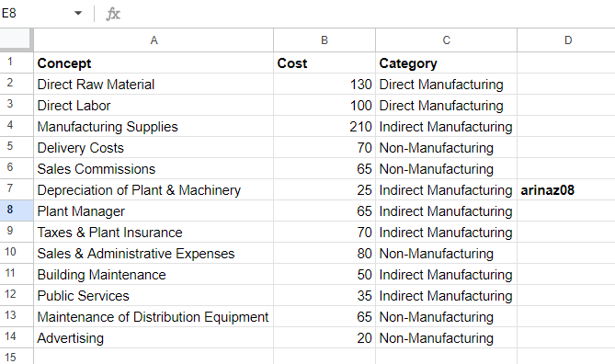Select row 8 header
The width and height of the screenshot is (615, 364).
click(10, 210)
